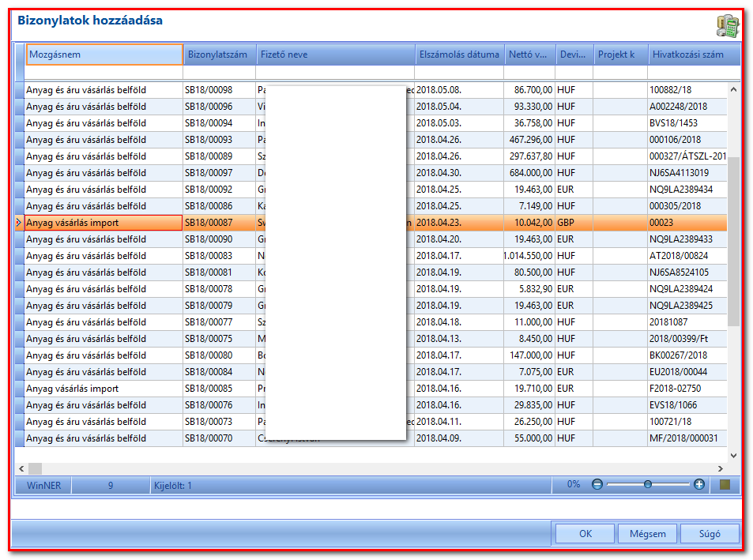Click reference number EVS18/1066
Screen dimensions: 753x560
[x=687, y=405]
